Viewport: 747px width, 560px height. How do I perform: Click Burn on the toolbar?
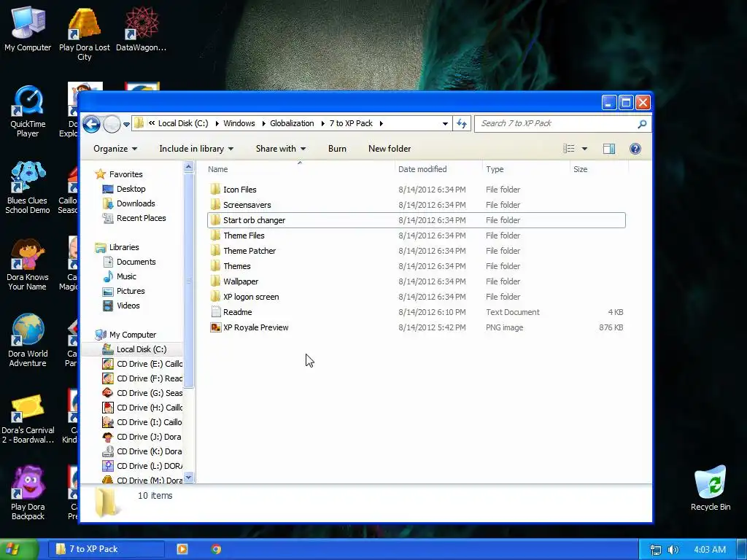coord(337,149)
